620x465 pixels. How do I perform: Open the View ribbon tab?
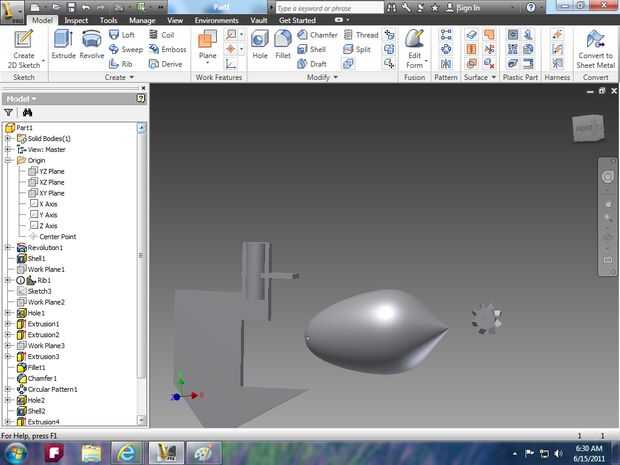175,20
